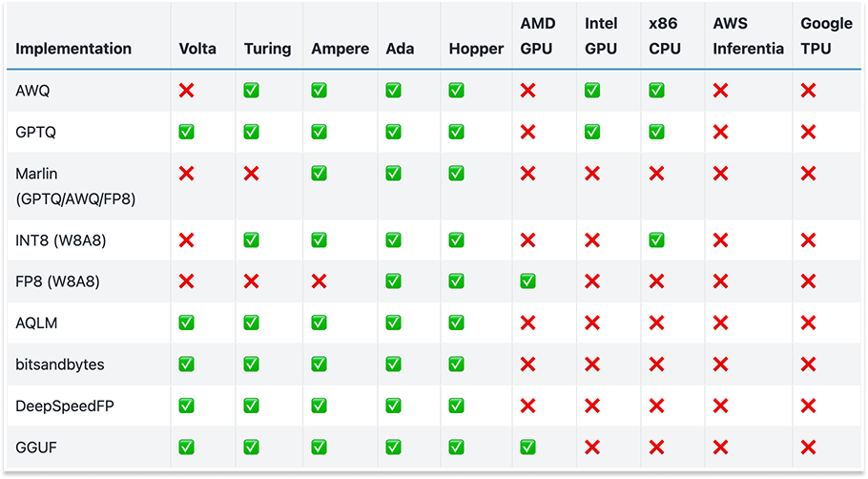Click the green check for FP8 on AMD GPU
The image size is (868, 479).
[527, 281]
